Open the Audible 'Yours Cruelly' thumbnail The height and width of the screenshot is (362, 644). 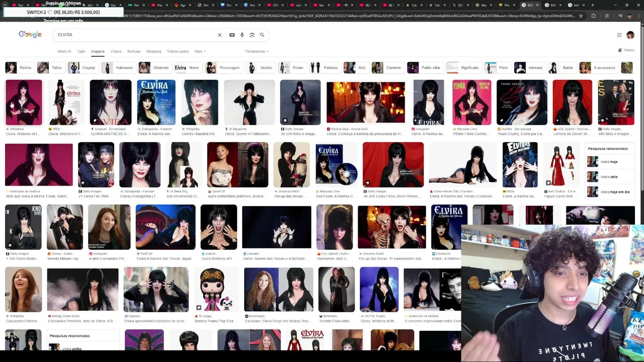(x=522, y=102)
